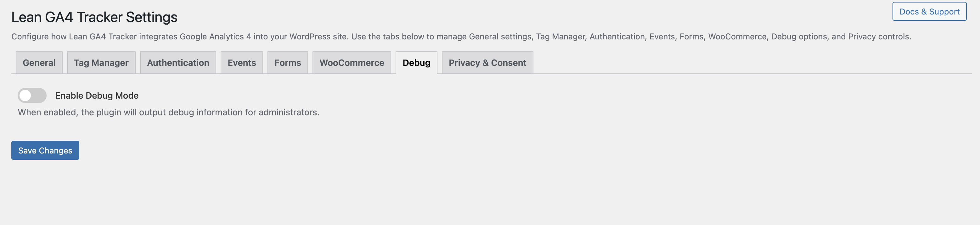Image resolution: width=980 pixels, height=225 pixels.
Task: Select the Authentication tab
Action: point(178,63)
